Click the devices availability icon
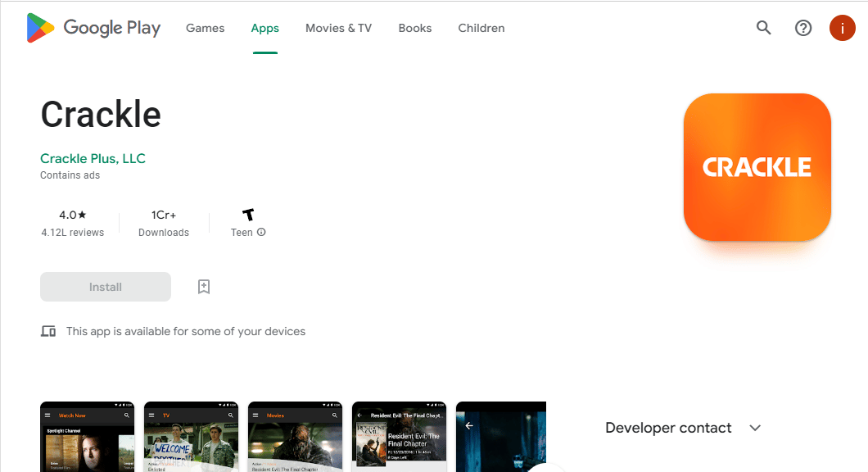This screenshot has width=868, height=472. click(48, 331)
